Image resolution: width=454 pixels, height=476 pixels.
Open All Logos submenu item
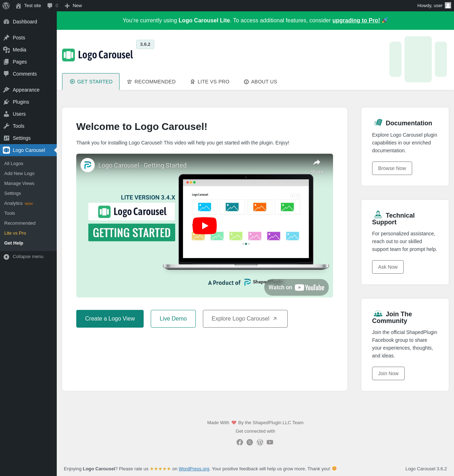click(x=14, y=164)
